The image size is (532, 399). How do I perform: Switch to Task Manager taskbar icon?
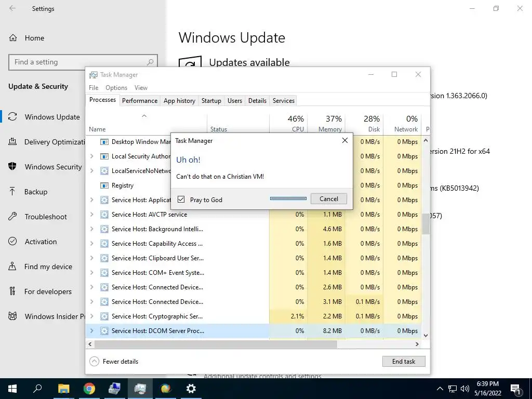tap(140, 389)
